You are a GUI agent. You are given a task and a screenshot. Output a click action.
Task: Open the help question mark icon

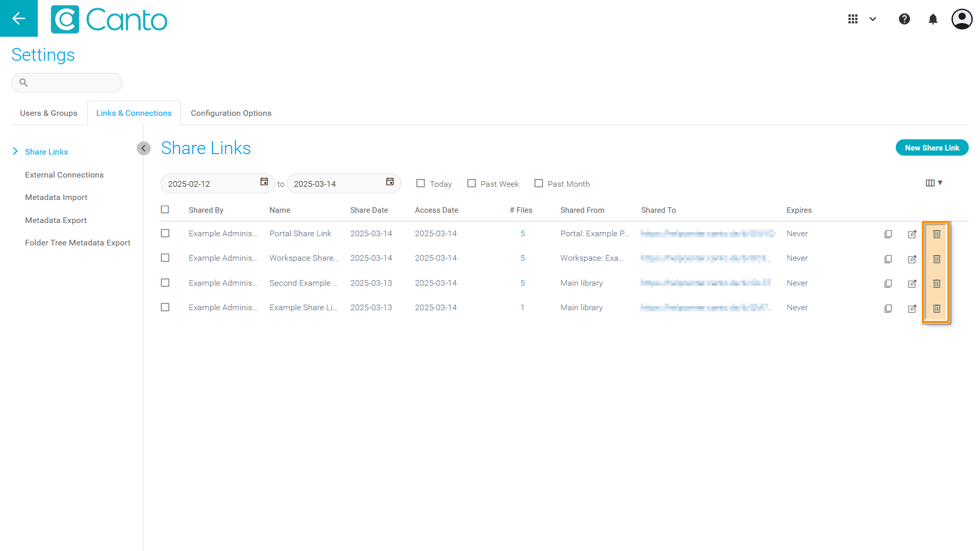(x=904, y=19)
